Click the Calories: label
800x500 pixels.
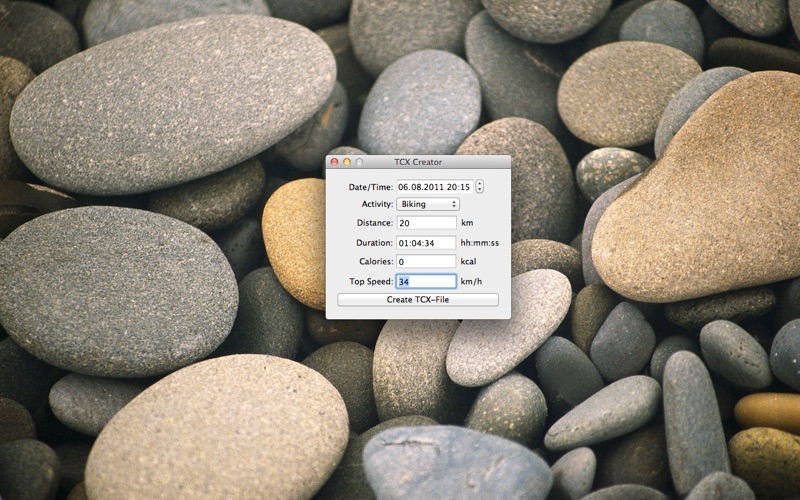coord(376,261)
